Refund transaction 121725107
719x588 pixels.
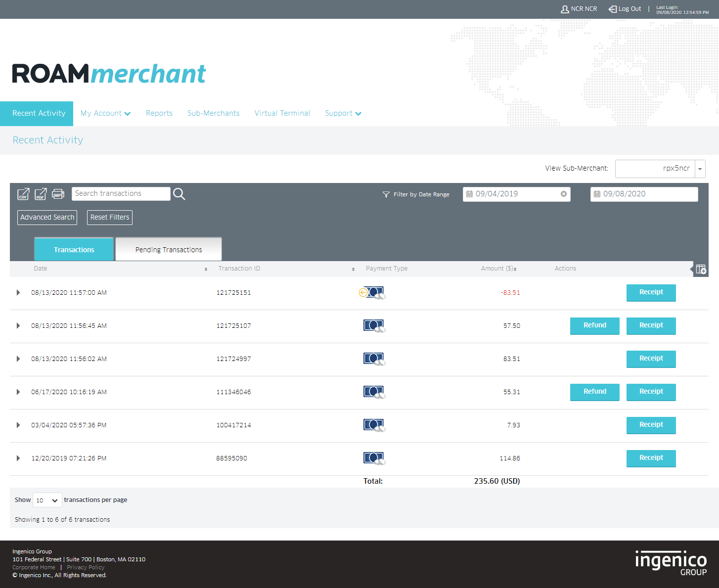(595, 326)
